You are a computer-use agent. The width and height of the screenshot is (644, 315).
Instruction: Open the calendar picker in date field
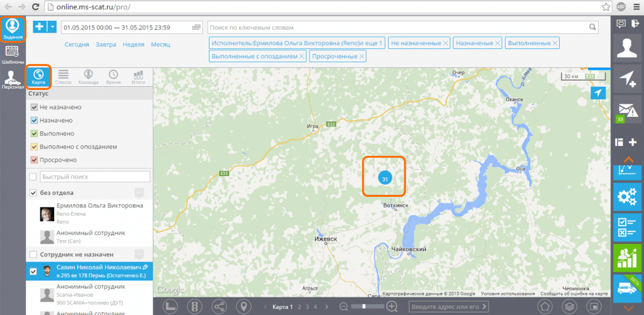pos(197,27)
